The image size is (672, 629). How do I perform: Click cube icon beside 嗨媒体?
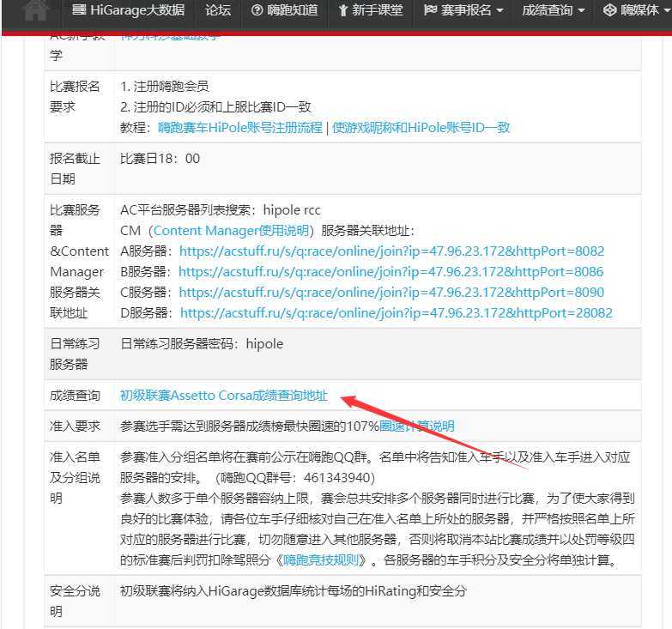(609, 9)
